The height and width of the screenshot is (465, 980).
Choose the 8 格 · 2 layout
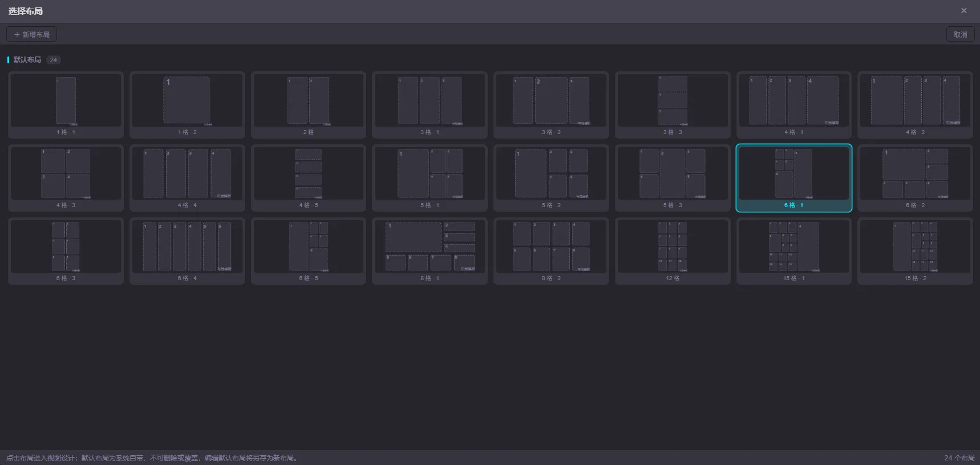click(x=551, y=251)
